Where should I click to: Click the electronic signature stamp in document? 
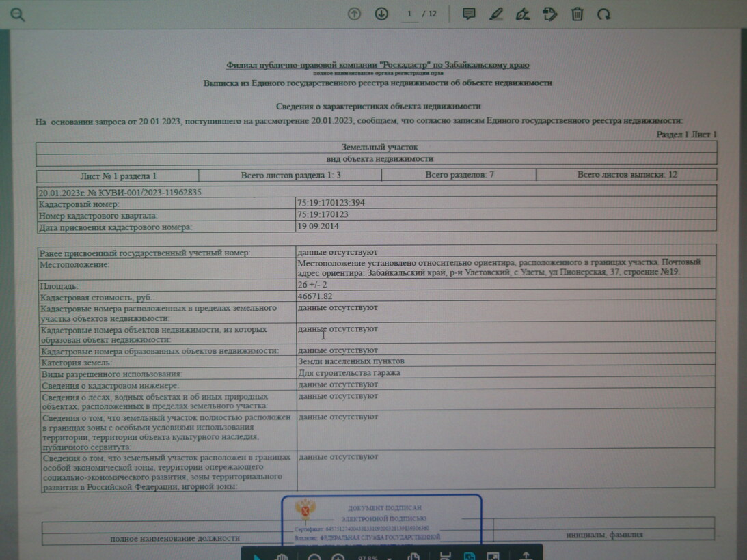(381, 521)
